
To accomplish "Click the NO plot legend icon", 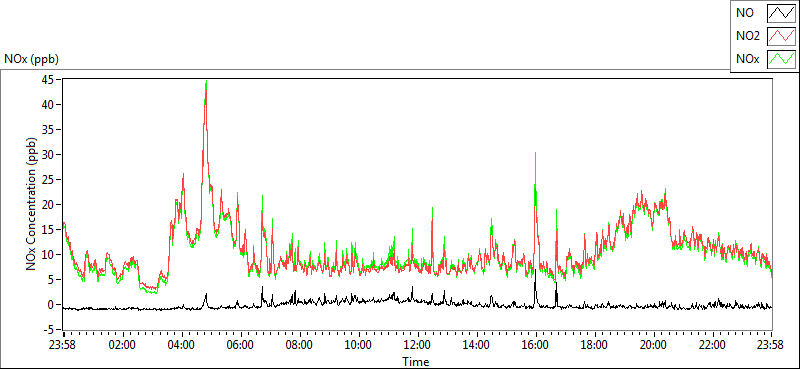I will tap(781, 12).
